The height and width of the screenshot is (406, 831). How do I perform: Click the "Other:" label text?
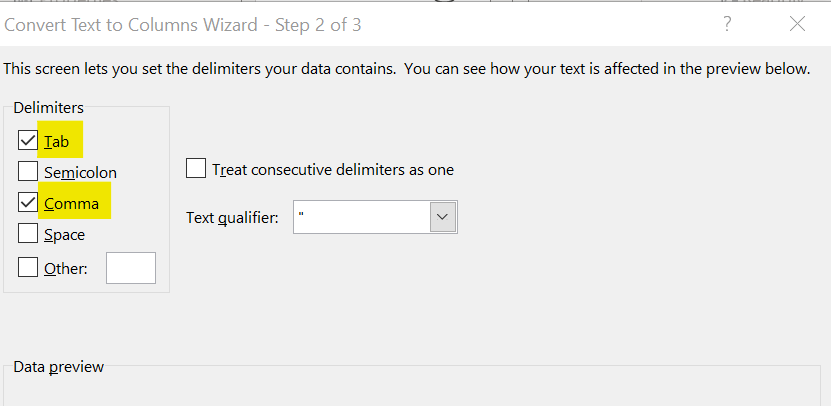coord(66,268)
